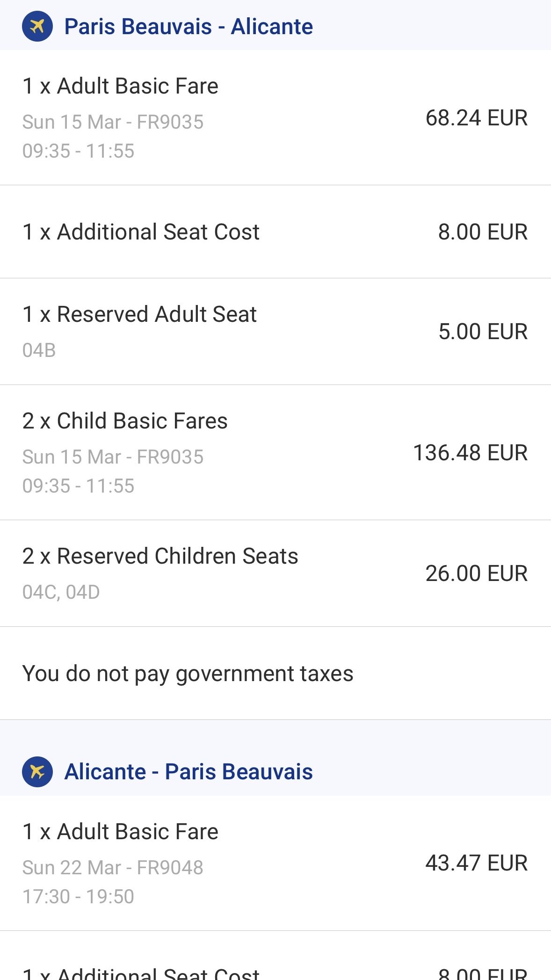The height and width of the screenshot is (980, 551).
Task: Click the Sun 22 Mar - FR9048 flight details
Action: pos(113,868)
